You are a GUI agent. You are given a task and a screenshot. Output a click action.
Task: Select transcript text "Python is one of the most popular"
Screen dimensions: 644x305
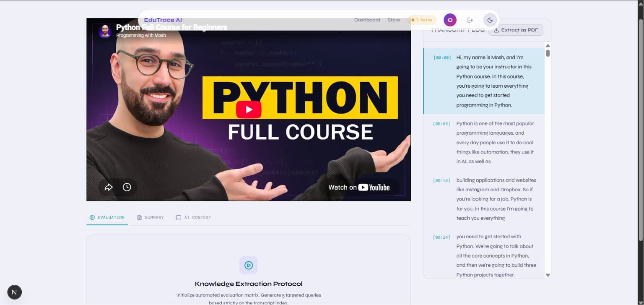pos(495,142)
